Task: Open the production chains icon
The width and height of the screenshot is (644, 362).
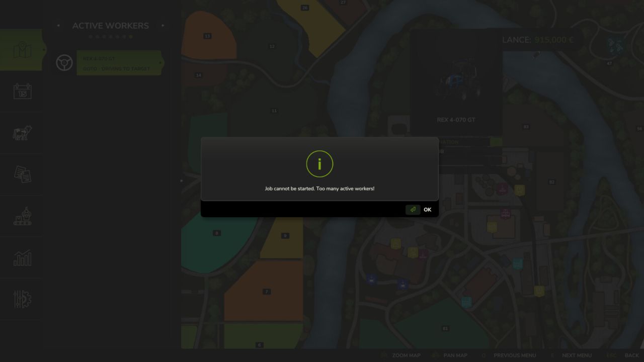Action: (22, 216)
